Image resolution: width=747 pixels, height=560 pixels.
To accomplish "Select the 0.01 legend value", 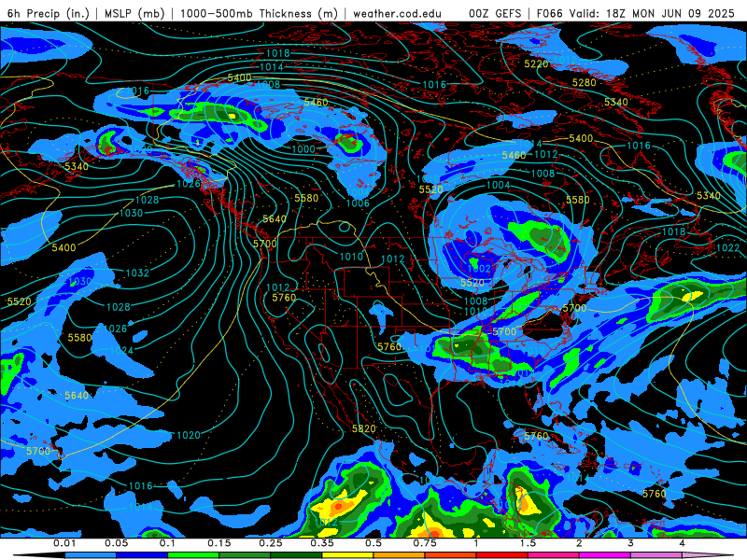I will point(64,543).
